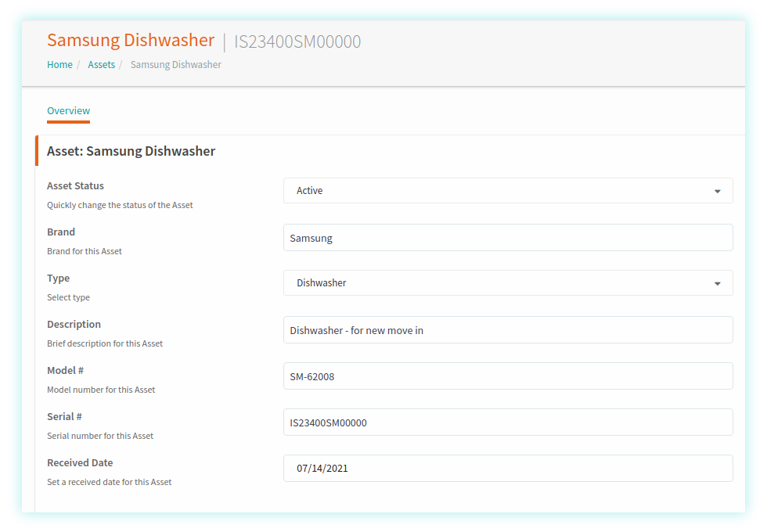The image size is (767, 532).
Task: Click the Brand field label
Action: [x=61, y=232]
